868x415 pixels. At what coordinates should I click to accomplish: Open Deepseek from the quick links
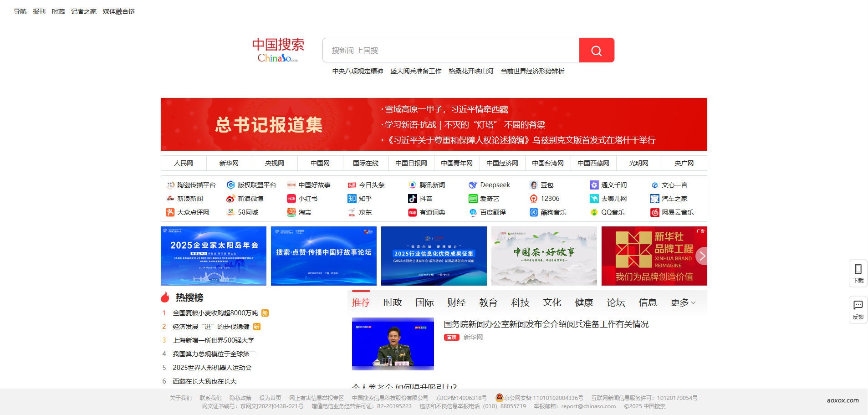(x=474, y=185)
